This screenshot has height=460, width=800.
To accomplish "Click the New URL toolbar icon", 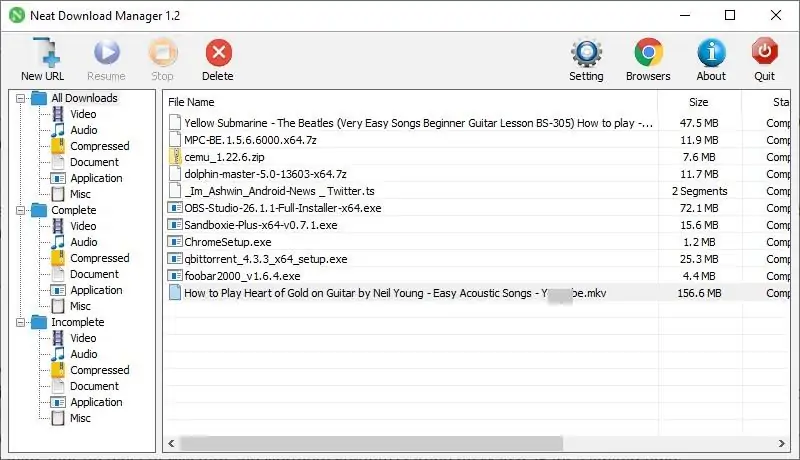I will click(46, 52).
